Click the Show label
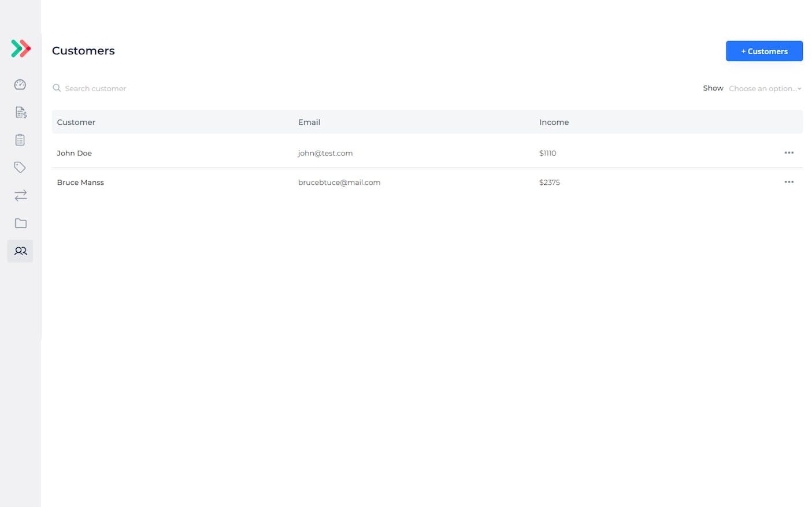Screen dimensions: 812x507 pos(713,88)
